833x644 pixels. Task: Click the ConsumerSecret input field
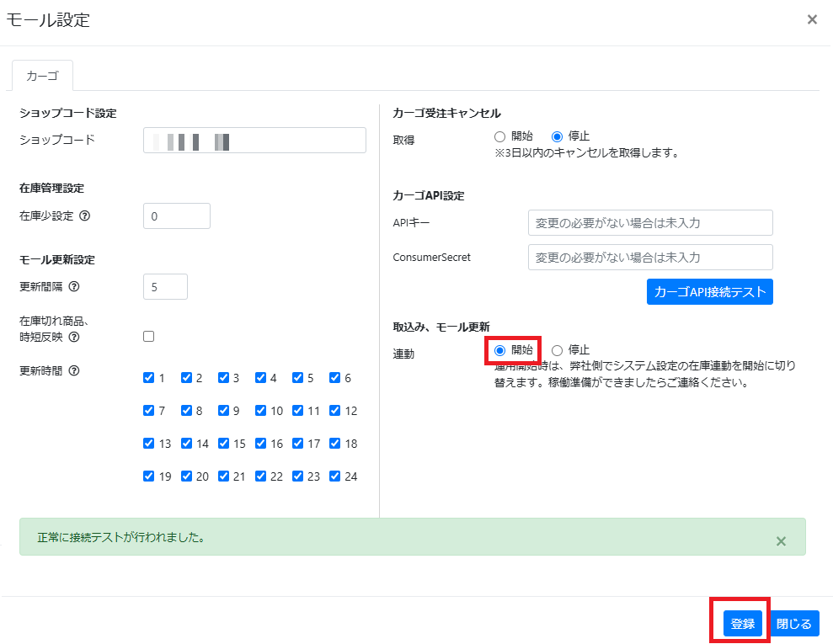point(650,257)
